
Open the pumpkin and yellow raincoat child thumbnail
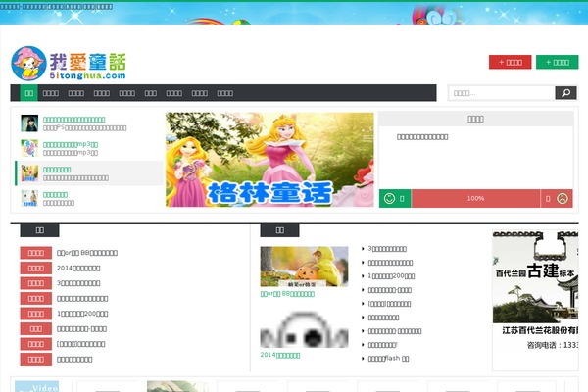(x=304, y=267)
